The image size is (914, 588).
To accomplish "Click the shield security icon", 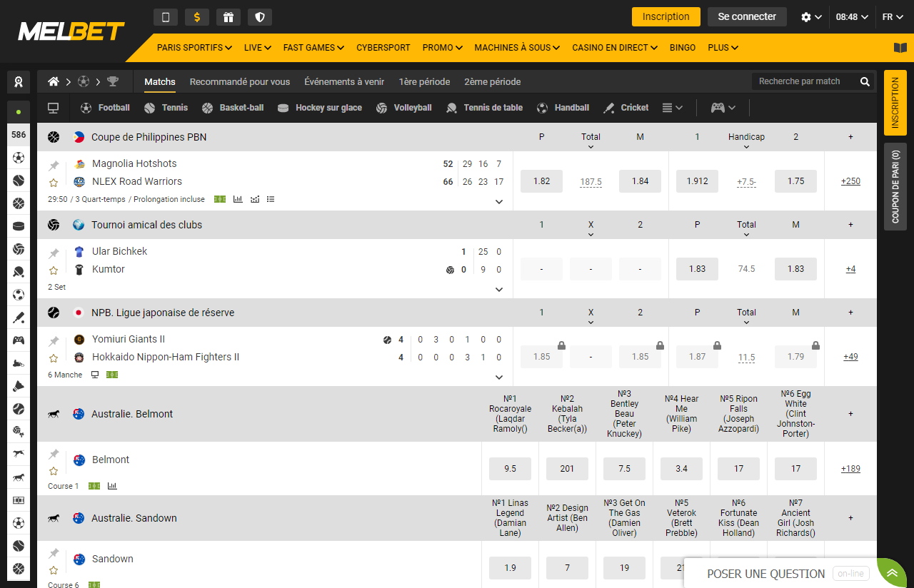I will click(x=259, y=17).
